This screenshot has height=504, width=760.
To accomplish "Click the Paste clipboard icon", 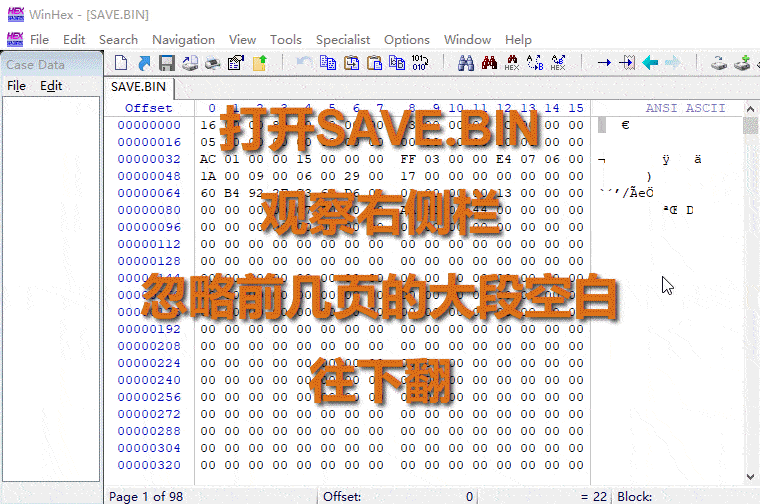I will 374,63.
